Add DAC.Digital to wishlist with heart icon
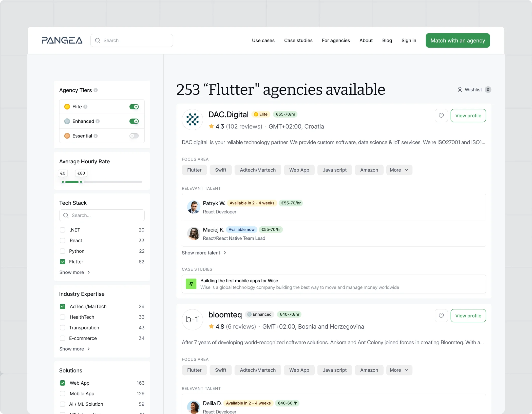 (441, 116)
